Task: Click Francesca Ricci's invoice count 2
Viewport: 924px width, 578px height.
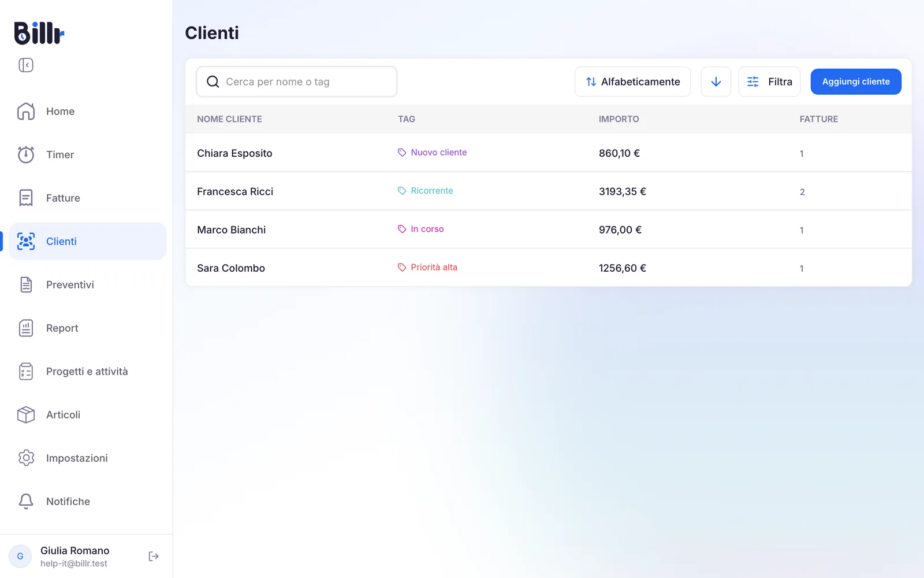Action: (x=802, y=192)
